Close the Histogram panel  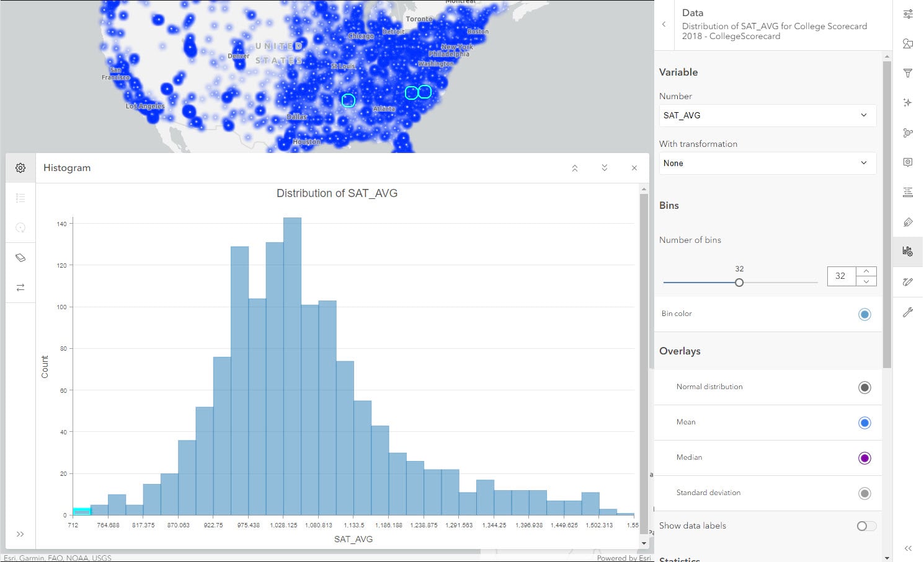tap(634, 168)
